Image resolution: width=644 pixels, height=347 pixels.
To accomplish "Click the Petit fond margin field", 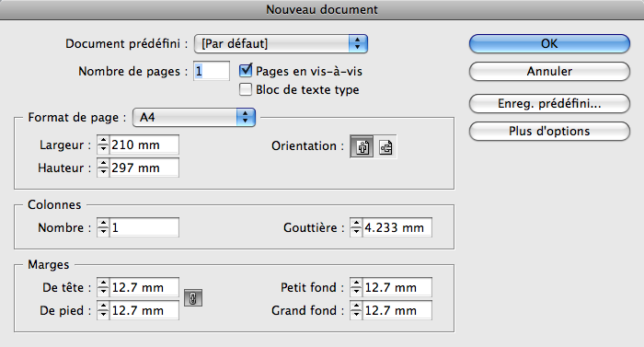I will click(x=397, y=287).
